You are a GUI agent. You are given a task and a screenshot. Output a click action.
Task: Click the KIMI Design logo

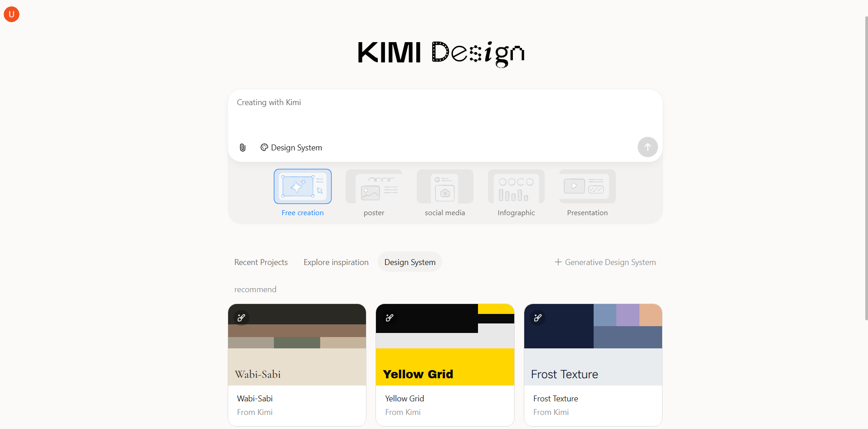tap(441, 53)
